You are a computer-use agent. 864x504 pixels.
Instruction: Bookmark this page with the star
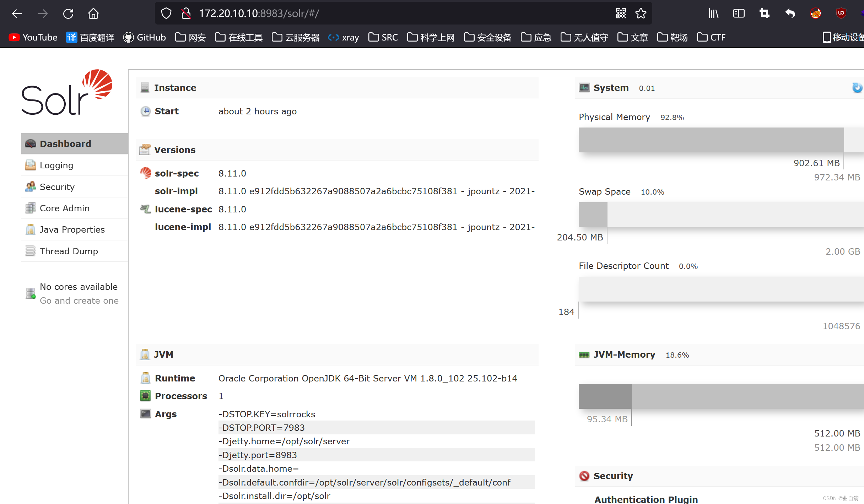pos(641,13)
